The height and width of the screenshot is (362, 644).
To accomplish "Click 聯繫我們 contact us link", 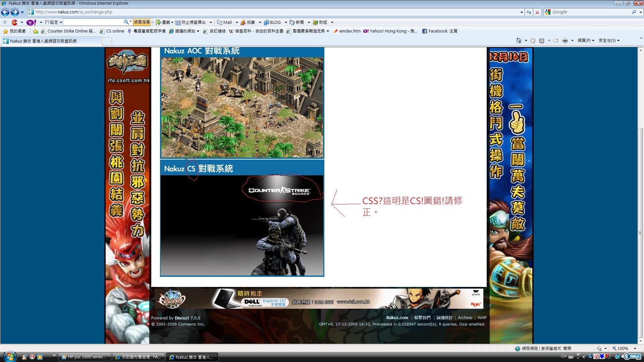I will point(422,318).
